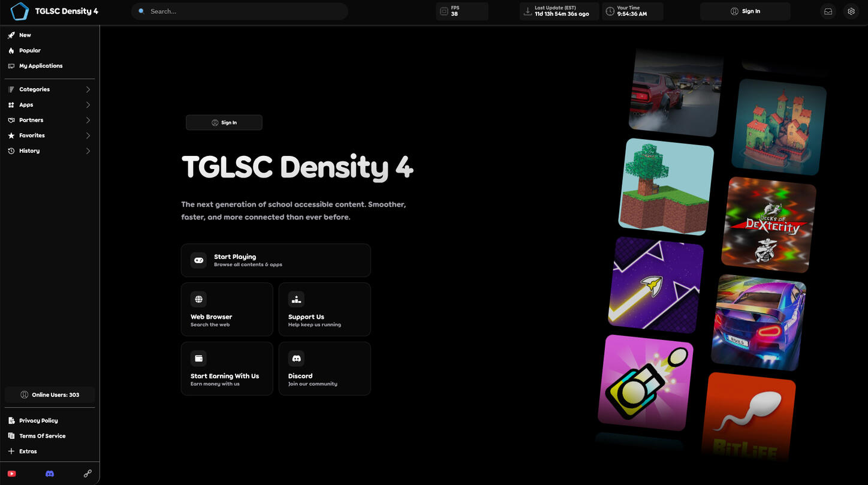Image resolution: width=868 pixels, height=485 pixels.
Task: Click Sign In button in top bar
Action: point(745,11)
